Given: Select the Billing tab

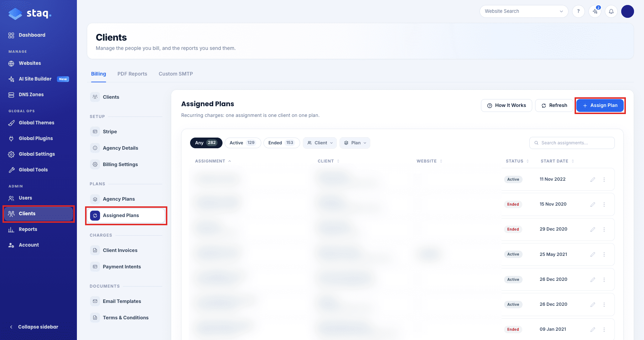Looking at the screenshot, I should click(x=99, y=74).
